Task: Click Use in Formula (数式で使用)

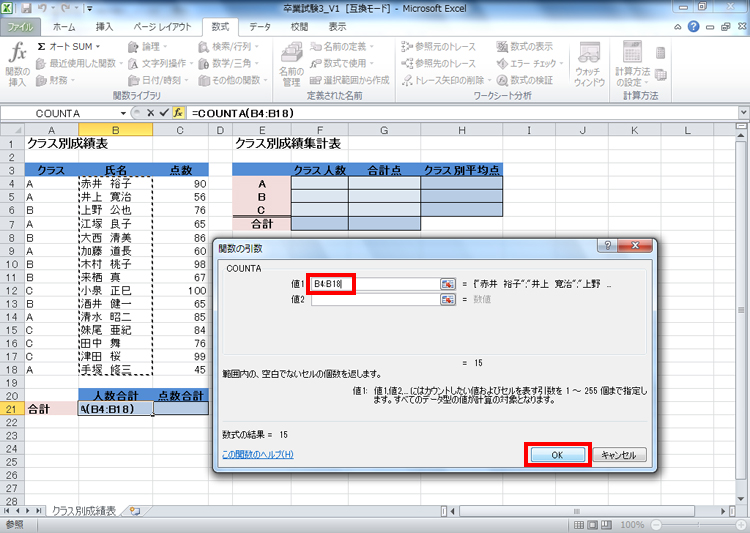Action: [342, 63]
